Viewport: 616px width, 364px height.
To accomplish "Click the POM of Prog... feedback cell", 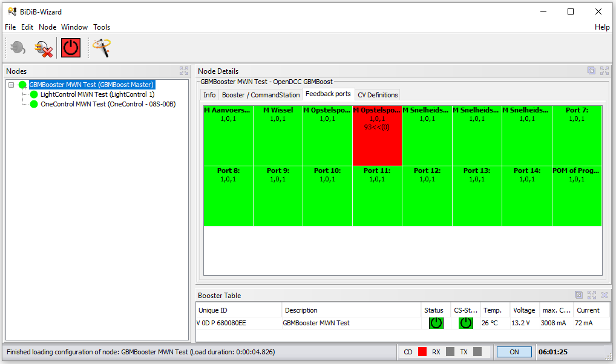I will coord(577,196).
